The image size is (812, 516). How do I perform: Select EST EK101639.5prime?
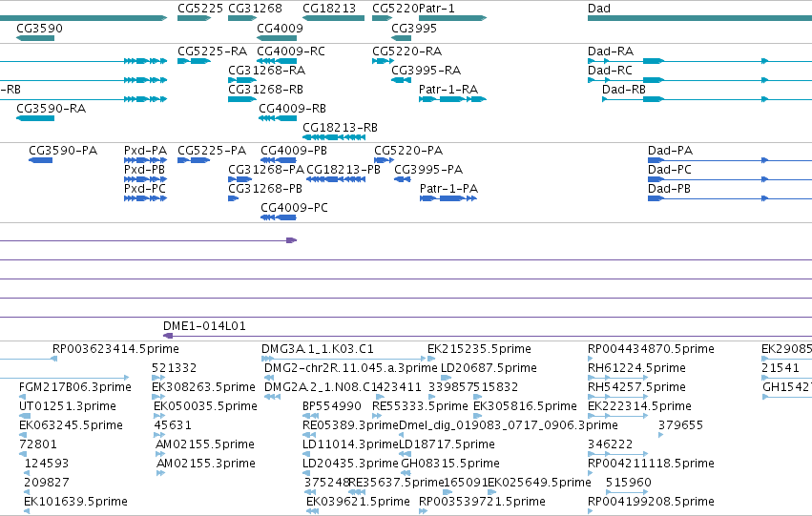(27, 512)
